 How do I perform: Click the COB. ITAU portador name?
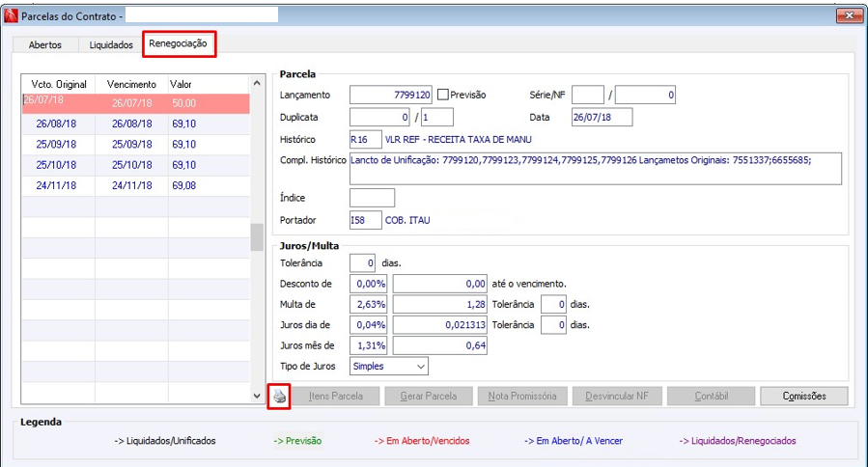(407, 220)
